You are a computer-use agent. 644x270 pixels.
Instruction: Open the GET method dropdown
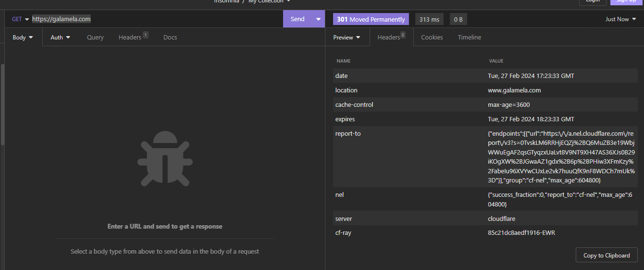click(20, 19)
